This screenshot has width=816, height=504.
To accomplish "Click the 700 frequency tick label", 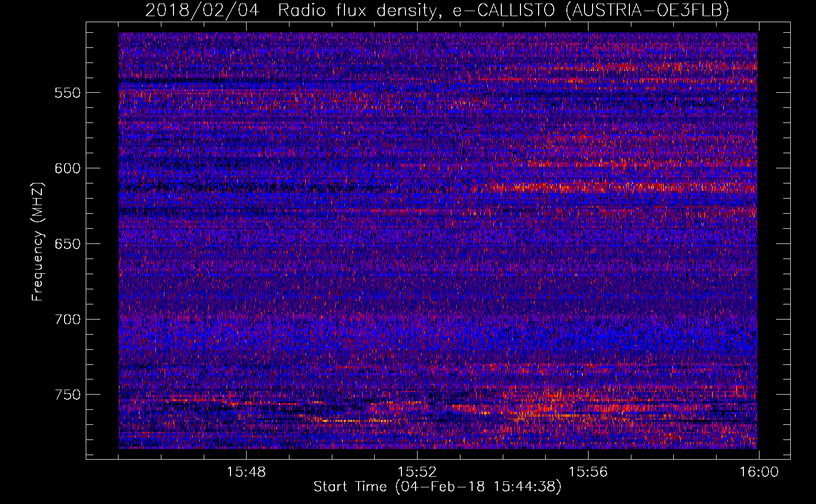I will coord(68,320).
